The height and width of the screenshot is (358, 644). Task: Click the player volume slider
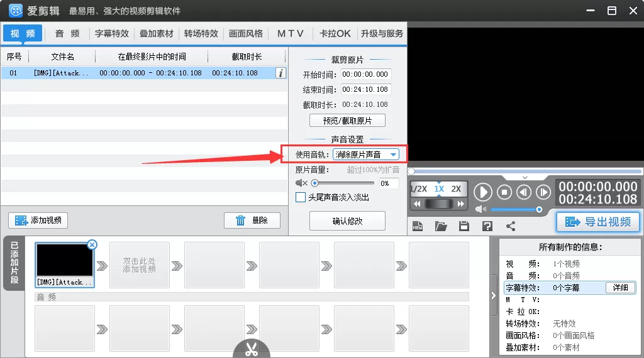[x=516, y=210]
